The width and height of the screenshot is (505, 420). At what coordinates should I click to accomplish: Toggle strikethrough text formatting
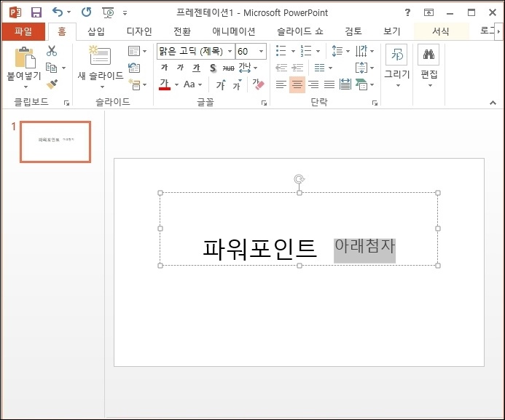click(x=228, y=68)
